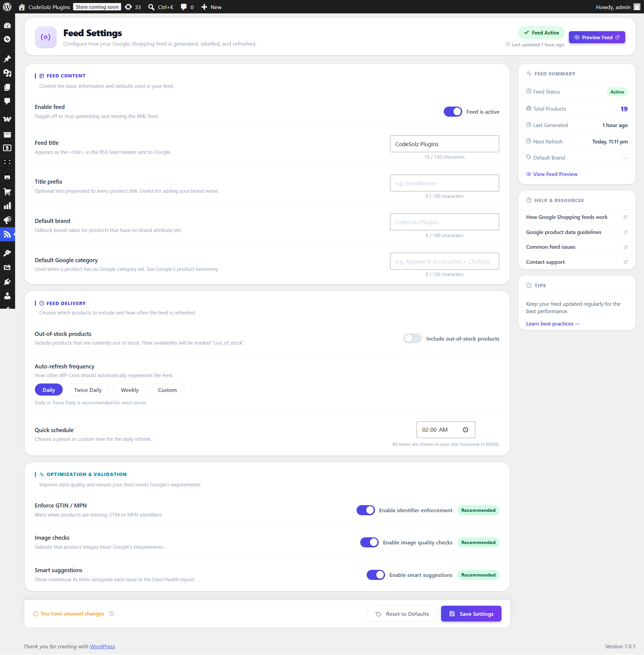Open the Orders shopping cart icon

7,192
